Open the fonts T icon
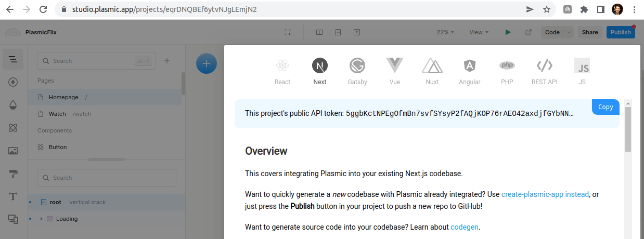 click(x=13, y=196)
